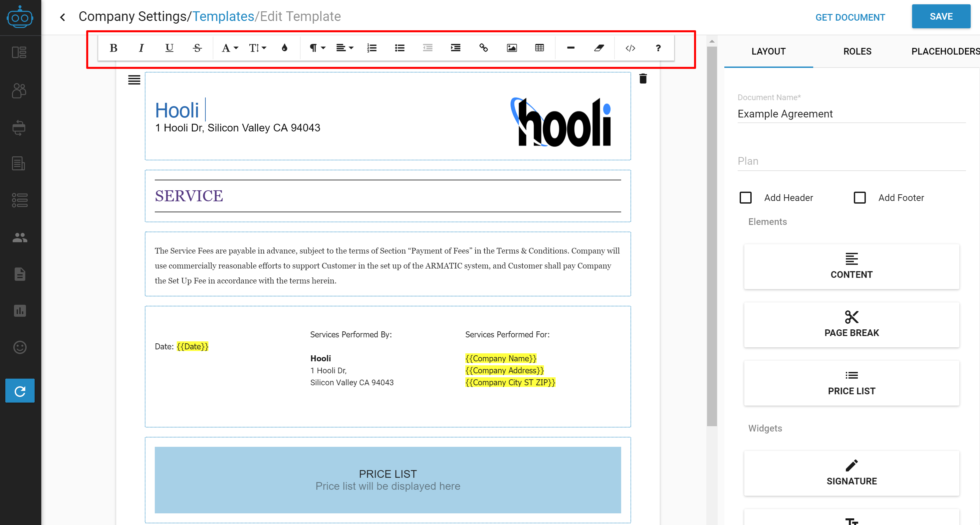
Task: Insert a hyperlink
Action: tap(484, 48)
